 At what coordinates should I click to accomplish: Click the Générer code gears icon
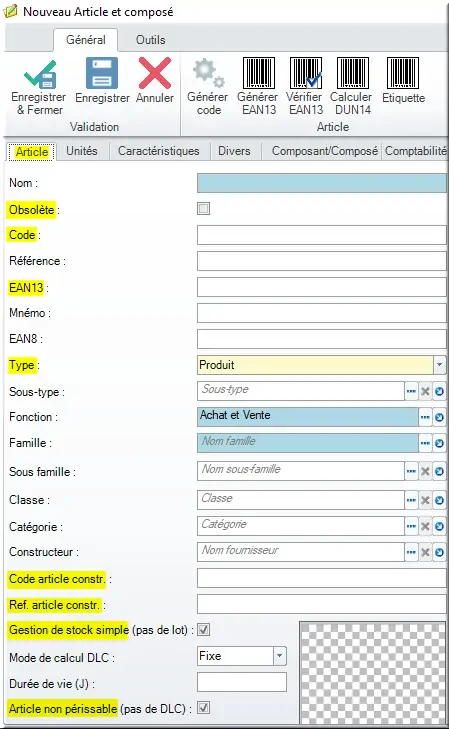(208, 73)
